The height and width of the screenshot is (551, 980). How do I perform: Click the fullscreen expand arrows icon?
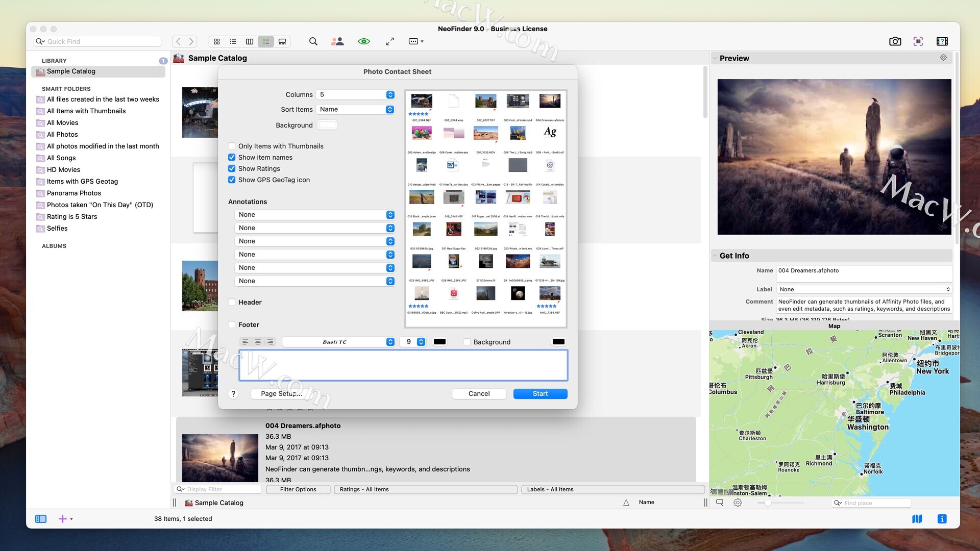[390, 41]
